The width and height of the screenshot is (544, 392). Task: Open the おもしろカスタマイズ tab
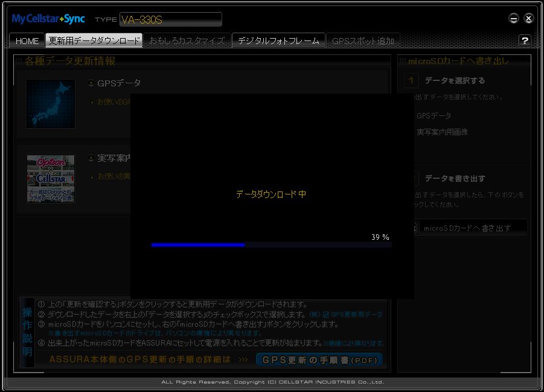point(187,41)
